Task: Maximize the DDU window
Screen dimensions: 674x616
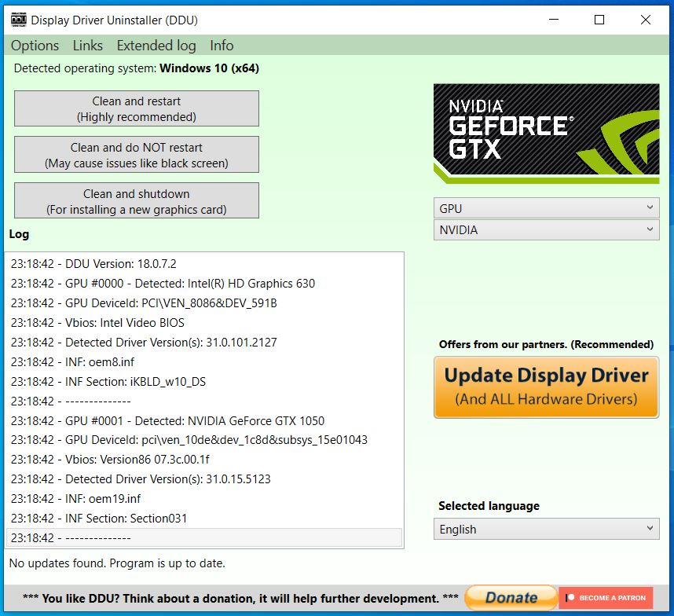Action: coord(599,20)
